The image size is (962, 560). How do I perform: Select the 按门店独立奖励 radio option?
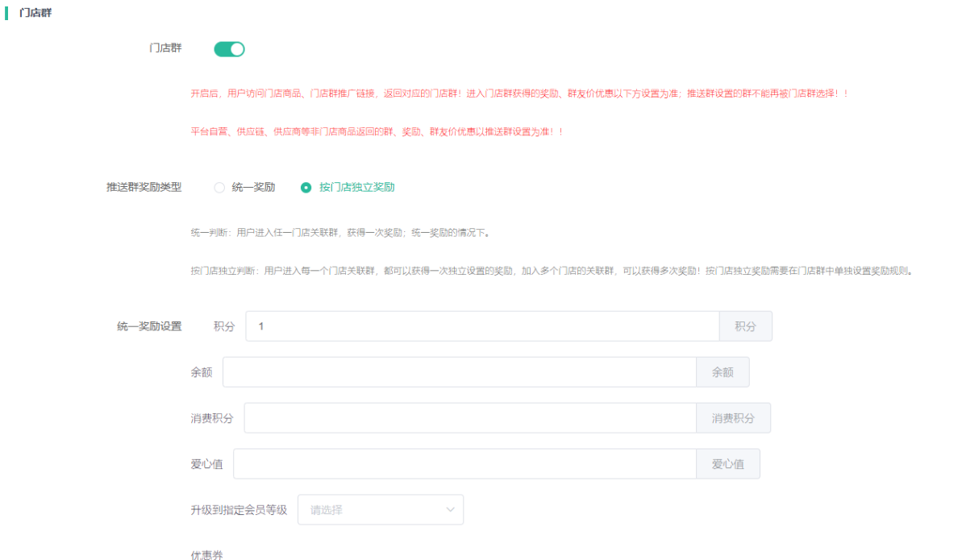point(306,188)
